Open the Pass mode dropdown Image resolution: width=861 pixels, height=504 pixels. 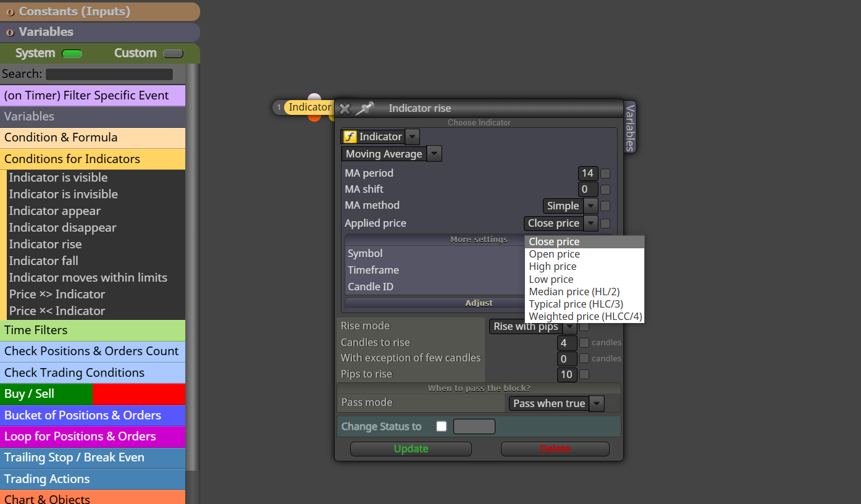click(596, 403)
